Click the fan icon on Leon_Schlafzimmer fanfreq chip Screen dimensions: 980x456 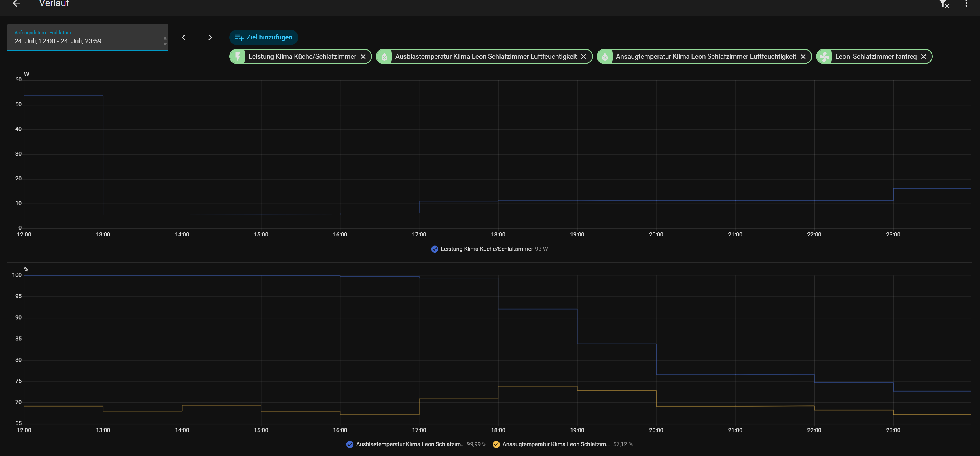pos(824,57)
